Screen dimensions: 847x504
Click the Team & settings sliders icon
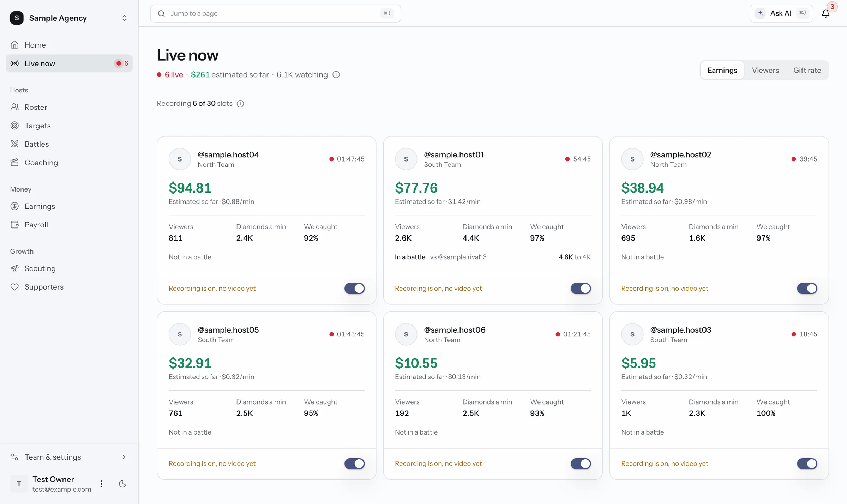[x=14, y=457]
